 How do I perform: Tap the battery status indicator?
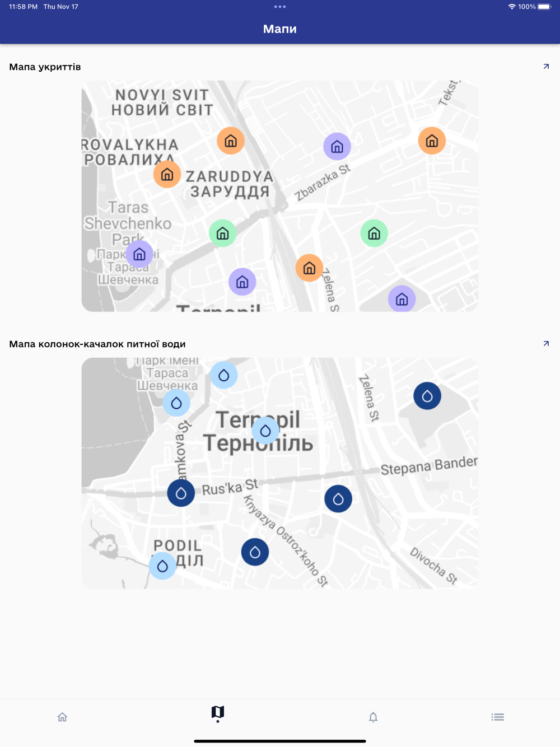coord(544,7)
